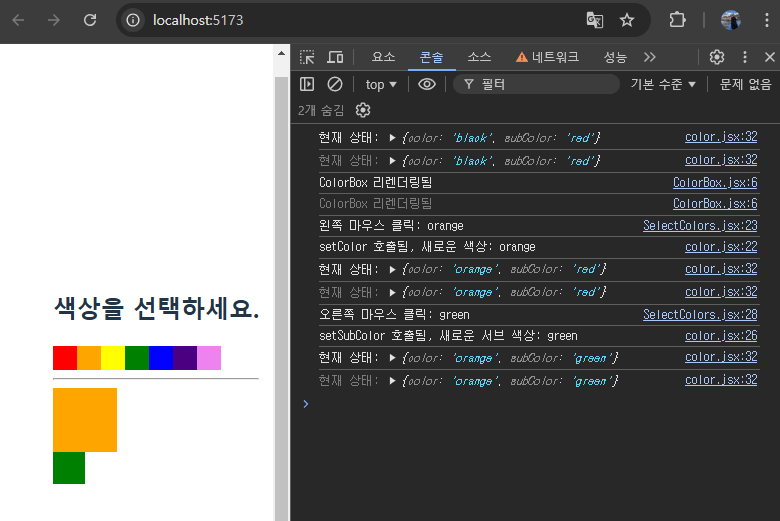
Task: Click the small green sub-color box
Action: click(69, 468)
